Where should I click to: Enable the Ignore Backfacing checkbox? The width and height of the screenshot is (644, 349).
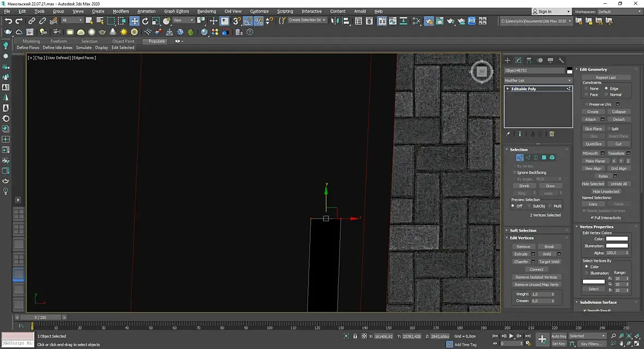pos(515,173)
